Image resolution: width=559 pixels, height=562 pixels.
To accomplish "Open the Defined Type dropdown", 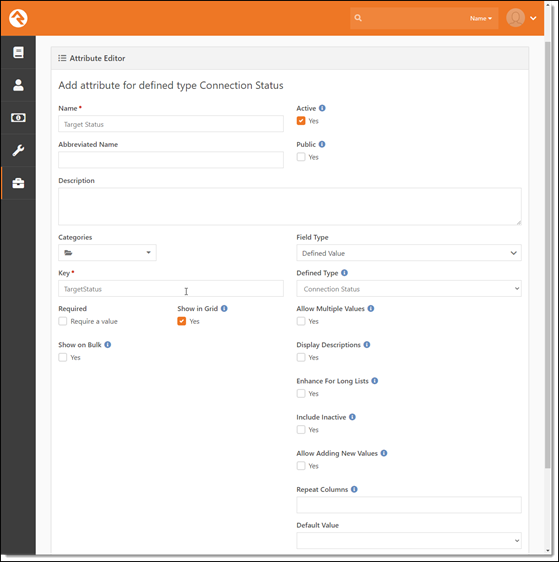I will tap(409, 289).
